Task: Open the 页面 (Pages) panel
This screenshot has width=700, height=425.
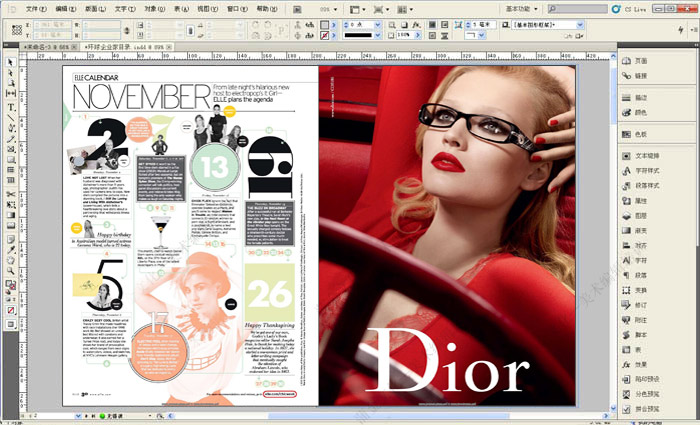Action: [636, 61]
